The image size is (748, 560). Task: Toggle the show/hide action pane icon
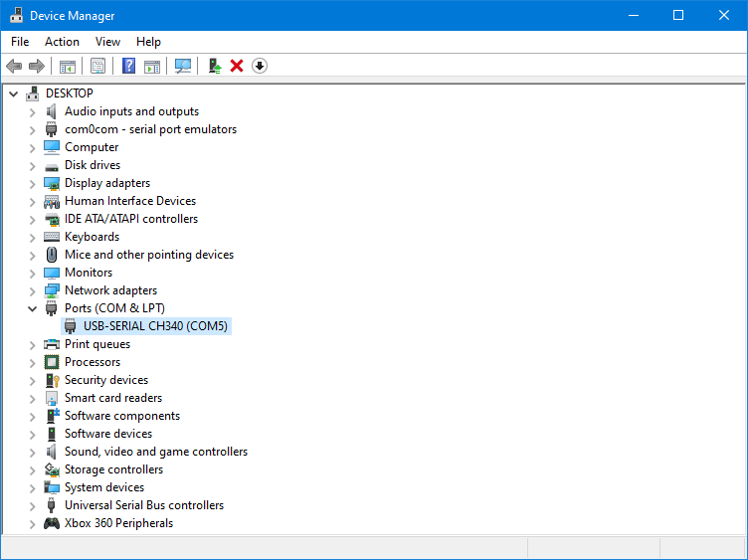tap(152, 66)
